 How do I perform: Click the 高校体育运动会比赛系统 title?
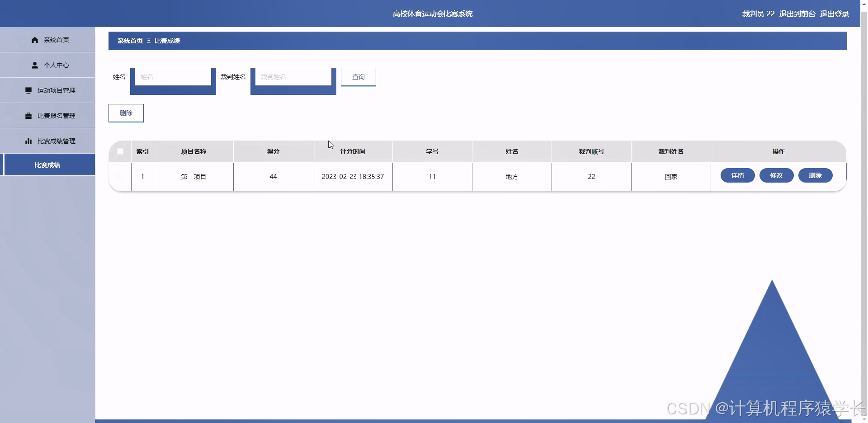(433, 14)
